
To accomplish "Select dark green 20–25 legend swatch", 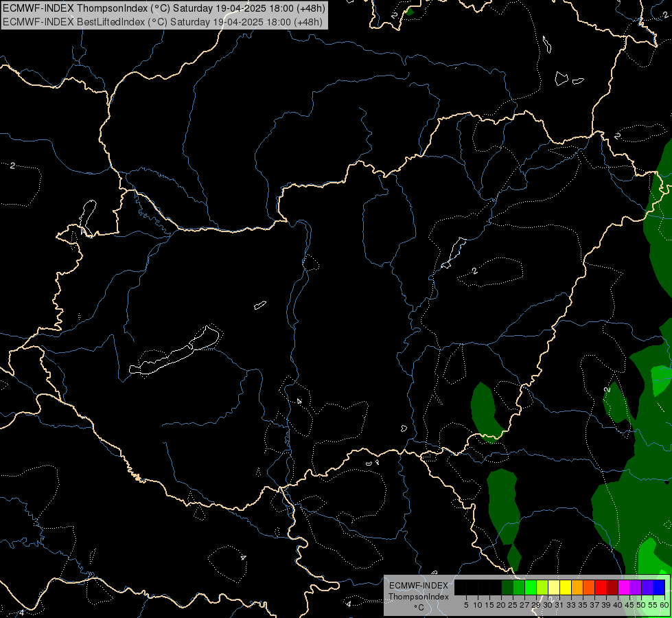I will pos(507,587).
